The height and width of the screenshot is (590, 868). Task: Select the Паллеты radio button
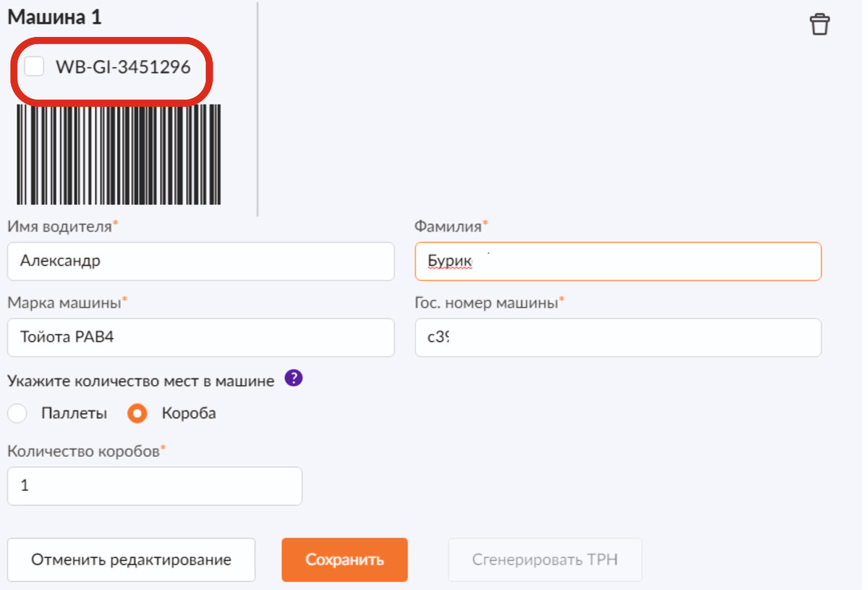17,414
